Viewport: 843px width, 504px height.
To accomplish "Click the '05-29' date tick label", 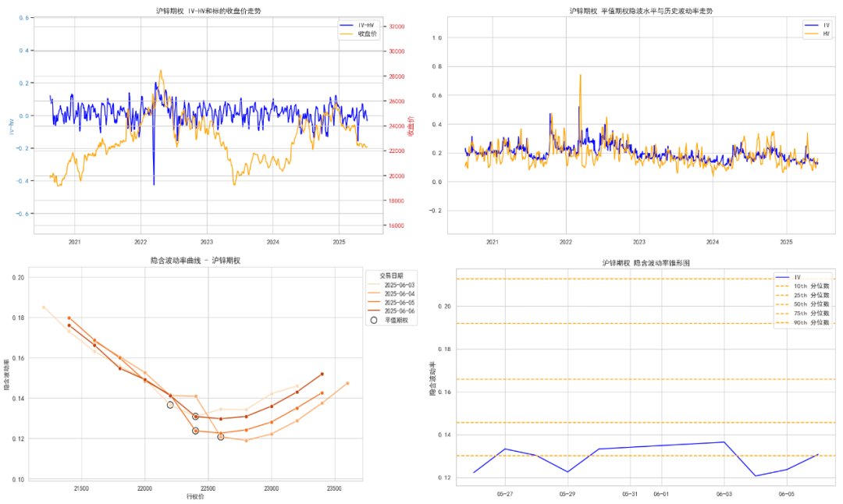I will 567,495.
